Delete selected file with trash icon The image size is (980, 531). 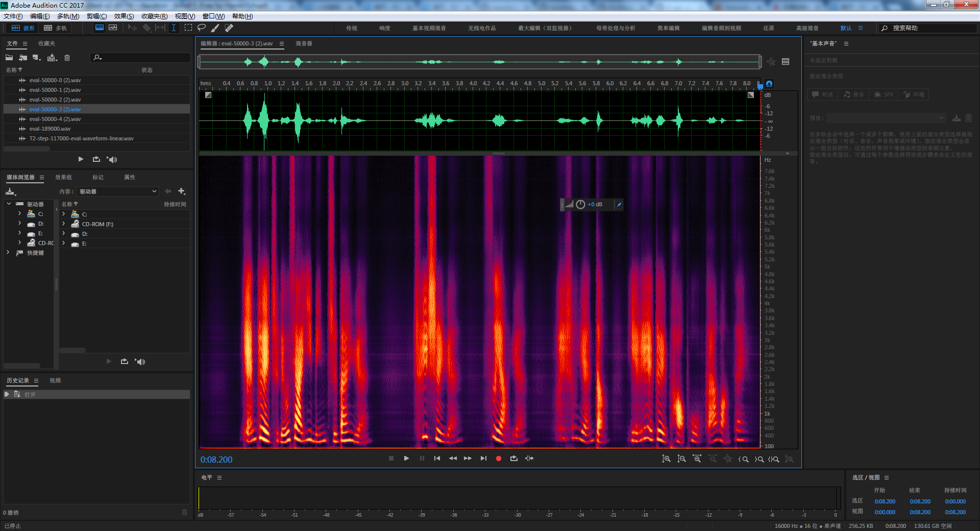67,58
